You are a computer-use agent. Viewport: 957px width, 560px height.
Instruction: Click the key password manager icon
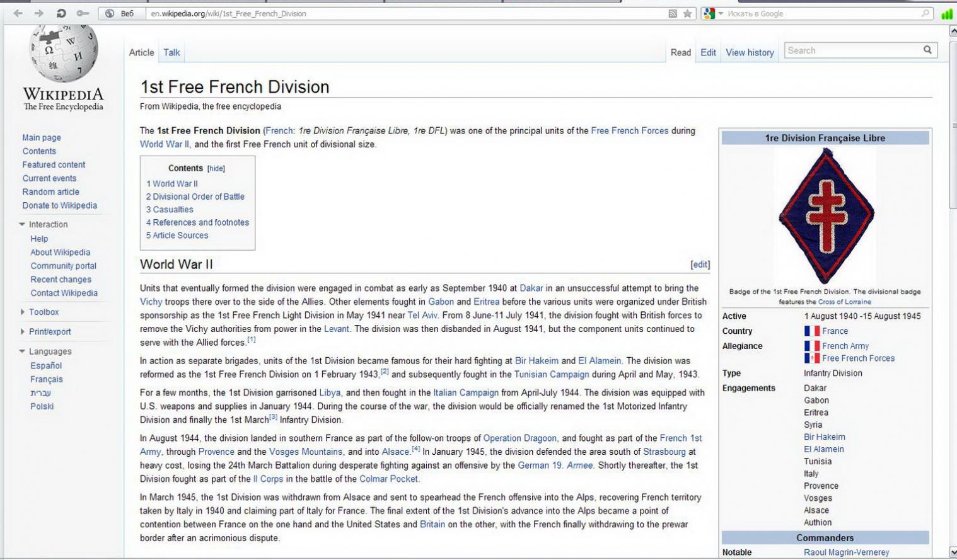coord(83,13)
